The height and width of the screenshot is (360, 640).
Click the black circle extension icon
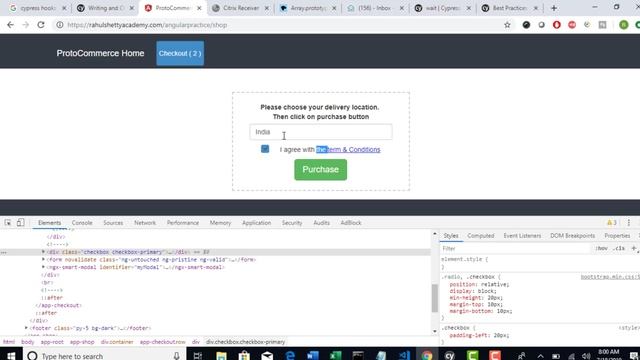527,25
